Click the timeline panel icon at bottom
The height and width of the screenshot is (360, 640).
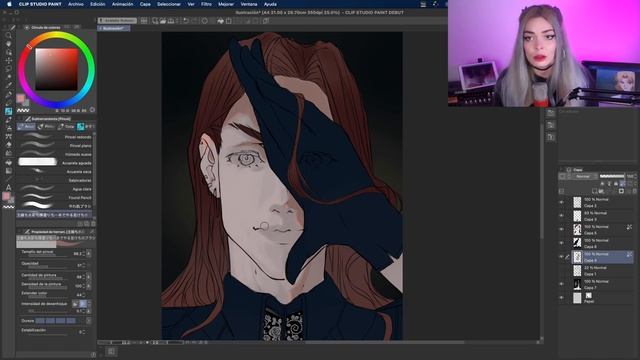pos(111,351)
